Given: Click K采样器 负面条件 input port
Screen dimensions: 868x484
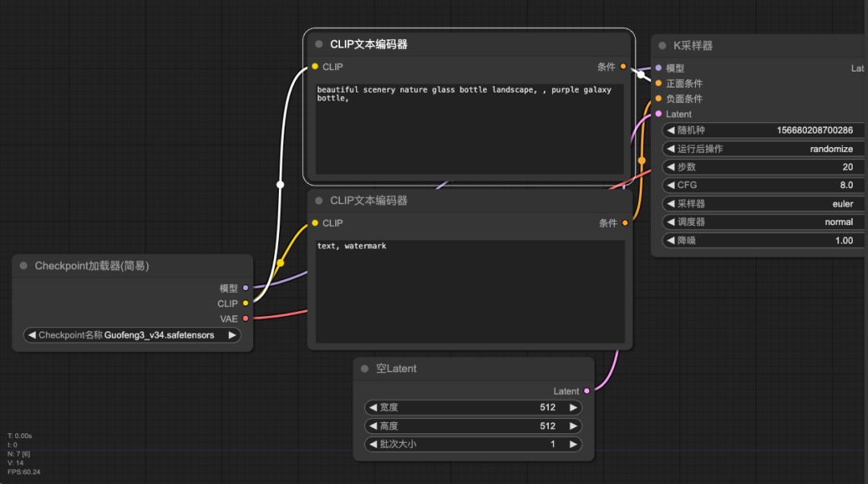Looking at the screenshot, I should (658, 98).
